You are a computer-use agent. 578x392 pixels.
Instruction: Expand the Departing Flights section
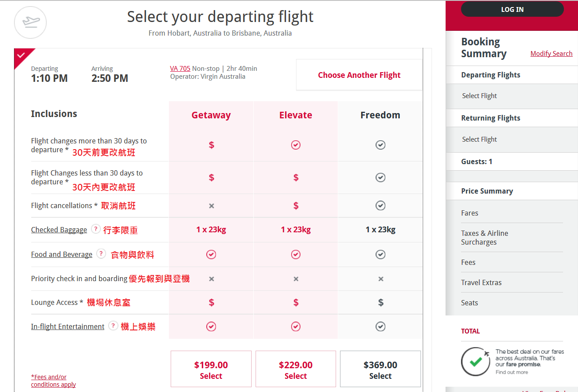point(490,75)
